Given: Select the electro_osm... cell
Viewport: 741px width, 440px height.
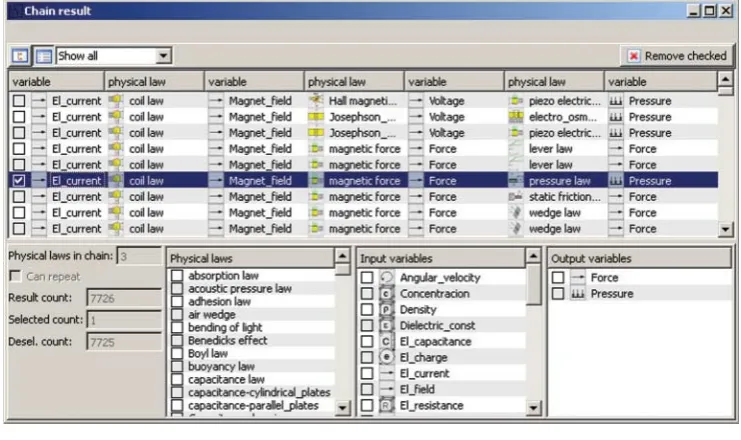Looking at the screenshot, I should (x=562, y=117).
